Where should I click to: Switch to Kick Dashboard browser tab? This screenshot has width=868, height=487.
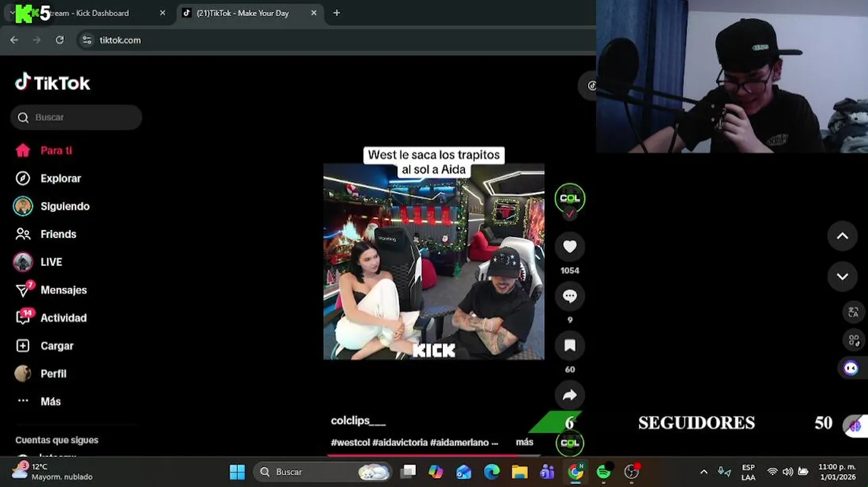click(88, 13)
